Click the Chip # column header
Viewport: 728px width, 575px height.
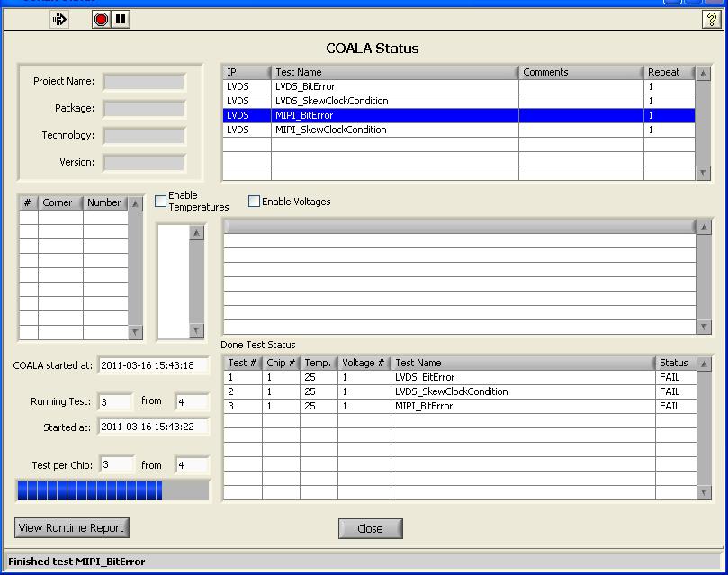coord(281,363)
